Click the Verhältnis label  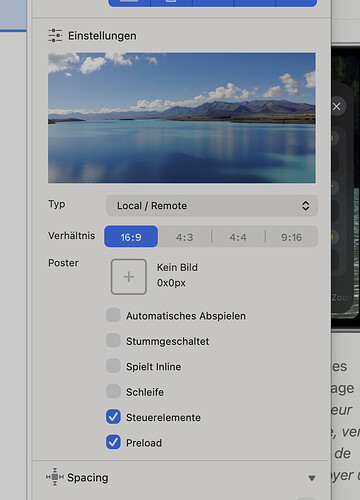tap(71, 236)
